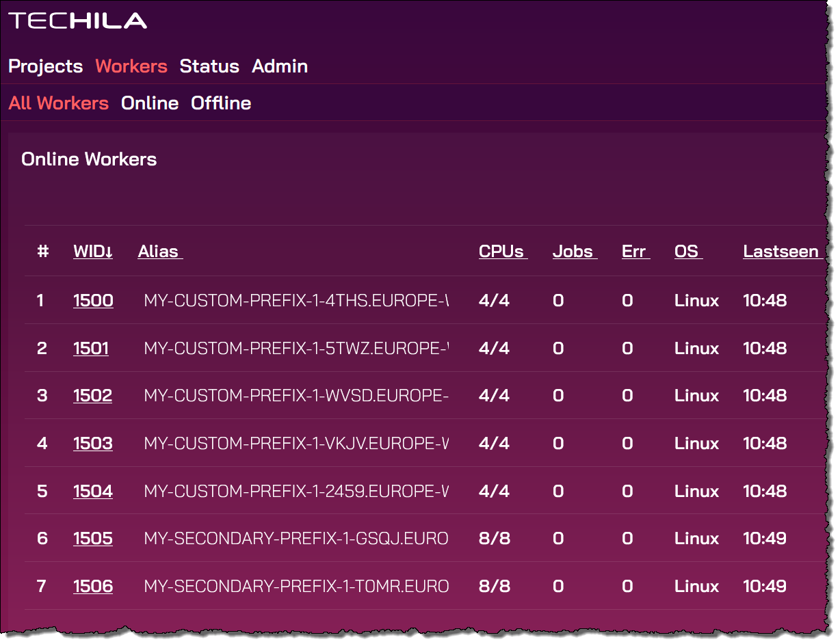The height and width of the screenshot is (644, 840).
Task: Sort the table by Lastseen
Action: coord(781,252)
